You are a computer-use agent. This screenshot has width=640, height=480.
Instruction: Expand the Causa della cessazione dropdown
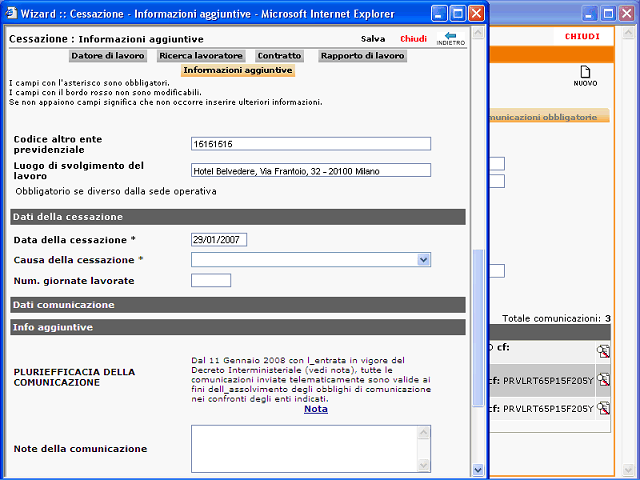[423, 260]
